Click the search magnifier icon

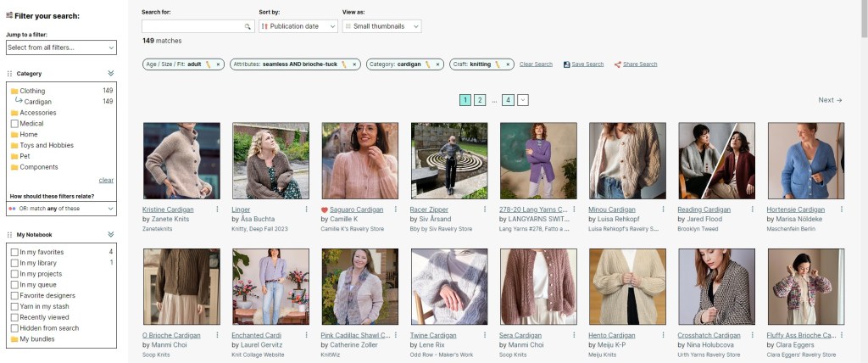248,26
